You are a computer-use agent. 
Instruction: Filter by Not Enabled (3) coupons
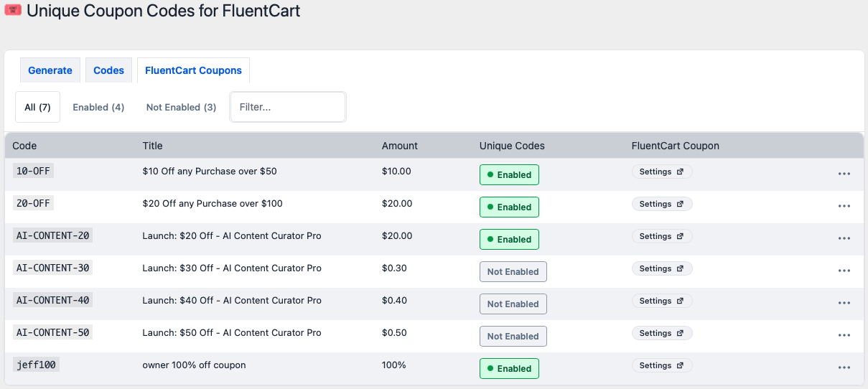coord(181,107)
